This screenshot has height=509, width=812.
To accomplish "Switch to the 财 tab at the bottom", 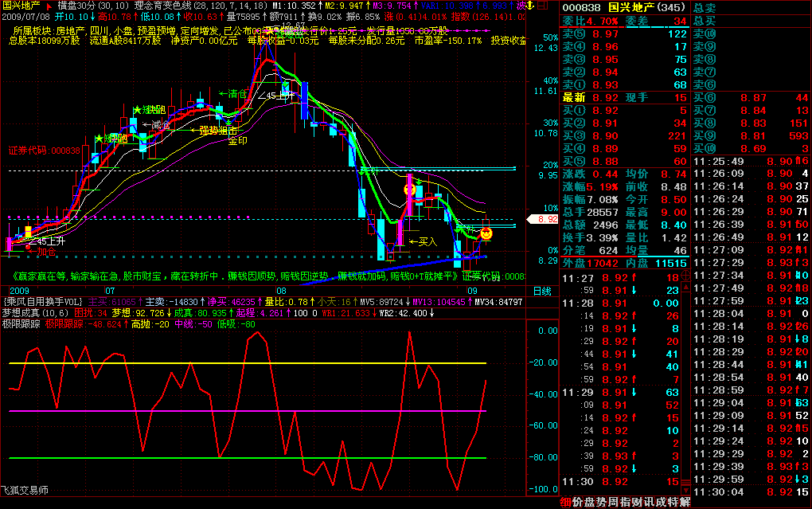I will pyautogui.click(x=638, y=502).
